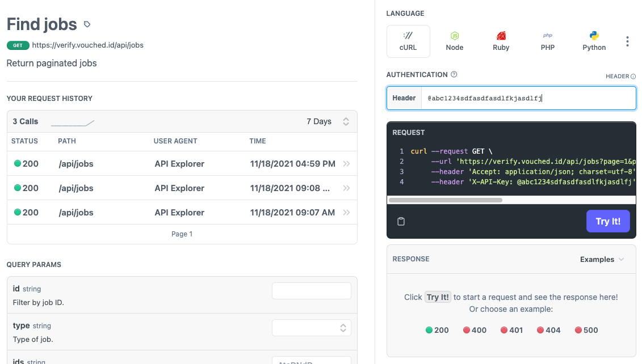Choose the 404 response example
Viewport: 642px width, 364px height.
tap(549, 330)
